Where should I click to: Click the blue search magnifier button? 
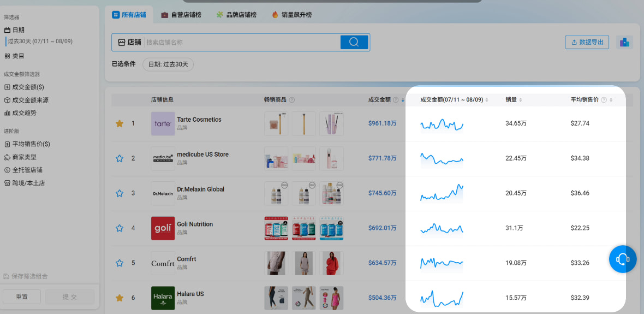coord(354,42)
